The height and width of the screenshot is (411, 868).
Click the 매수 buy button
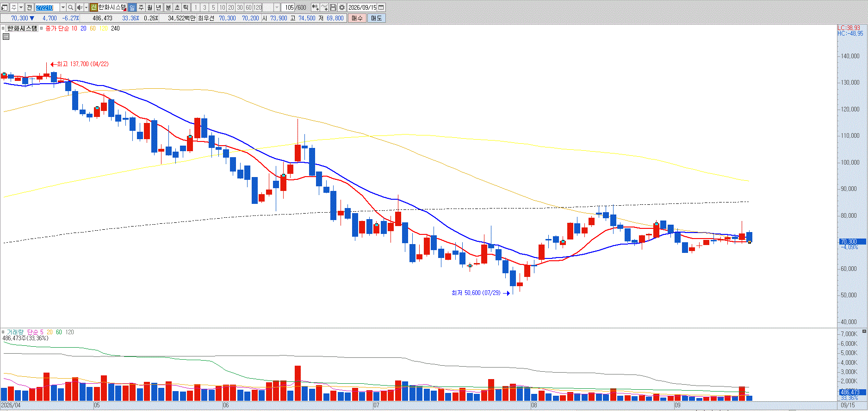click(x=357, y=18)
